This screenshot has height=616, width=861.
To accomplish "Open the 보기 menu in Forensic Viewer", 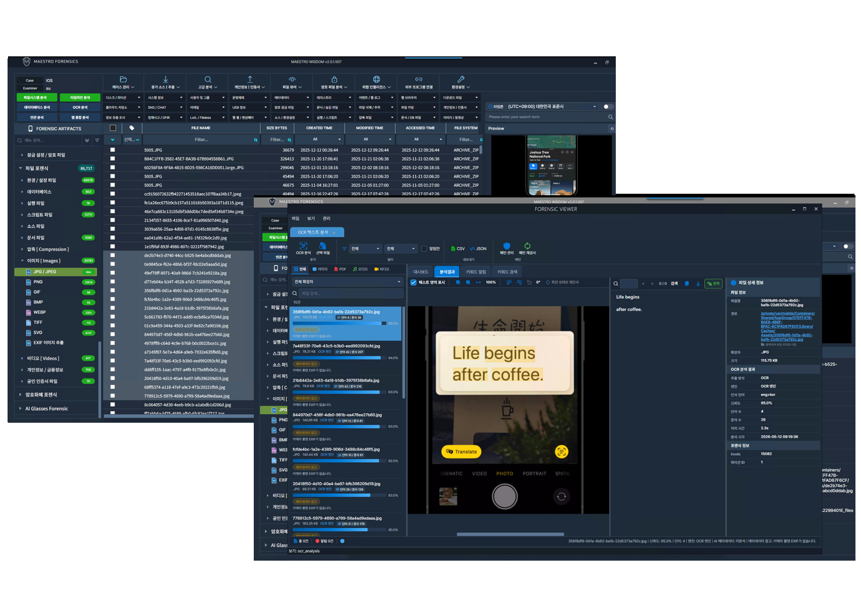I will (x=311, y=218).
